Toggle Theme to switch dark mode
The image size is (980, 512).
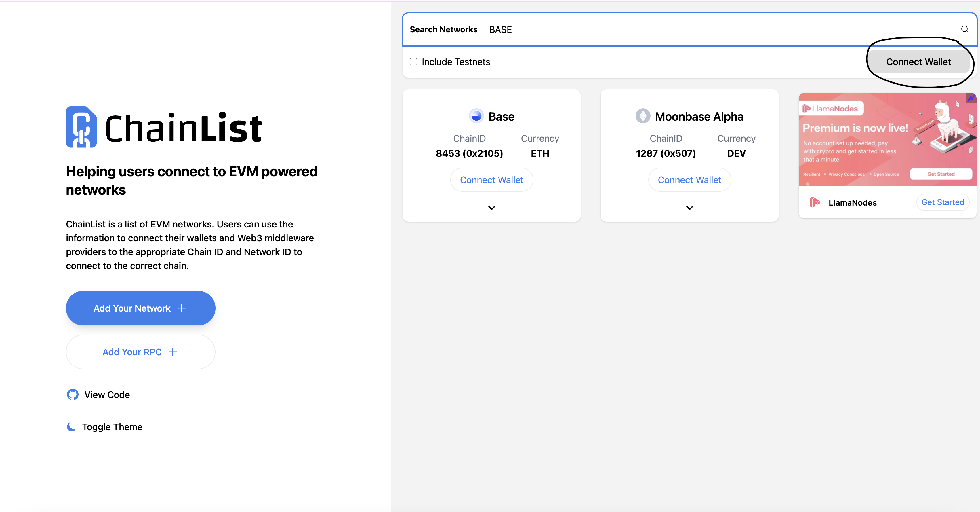(112, 427)
